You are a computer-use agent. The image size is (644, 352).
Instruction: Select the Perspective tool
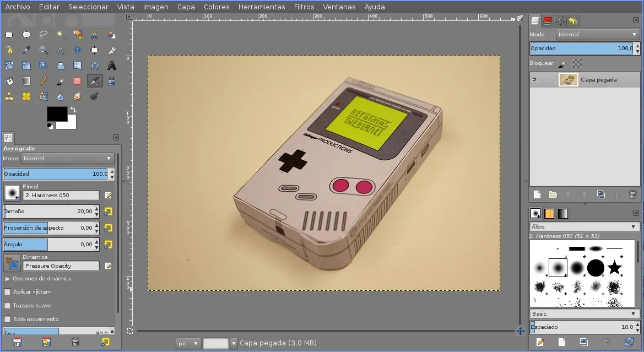point(61,66)
